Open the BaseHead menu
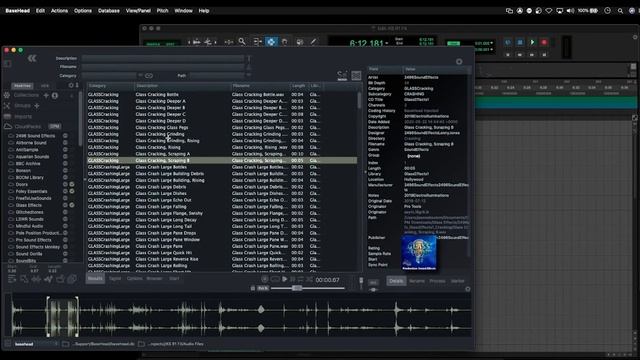Screen dimensions: 640x360 (18, 11)
